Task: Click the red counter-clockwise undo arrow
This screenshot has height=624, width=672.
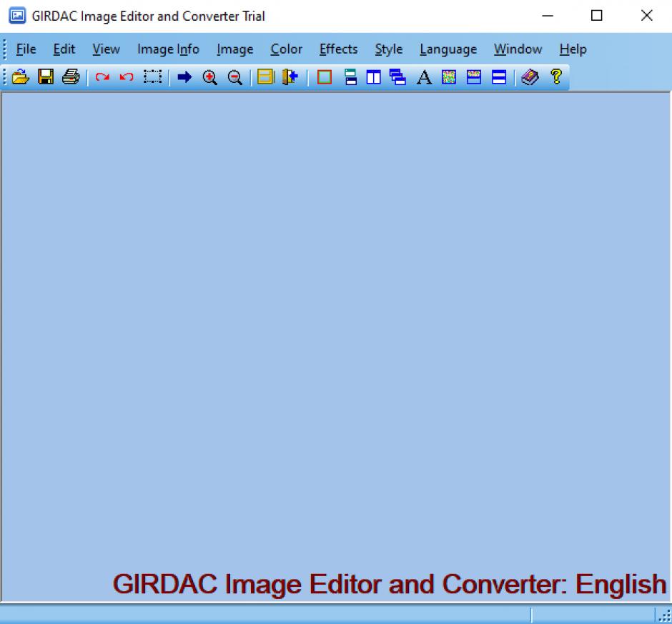Action: 127,77
